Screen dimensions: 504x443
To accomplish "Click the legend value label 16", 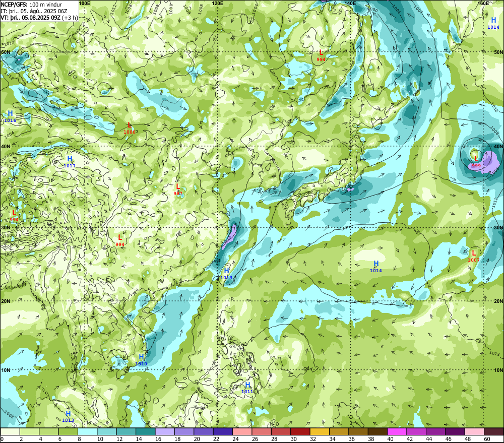I will coord(158,439).
